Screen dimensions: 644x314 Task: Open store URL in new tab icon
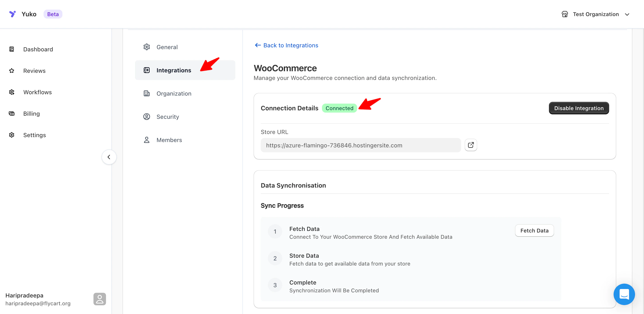(470, 145)
